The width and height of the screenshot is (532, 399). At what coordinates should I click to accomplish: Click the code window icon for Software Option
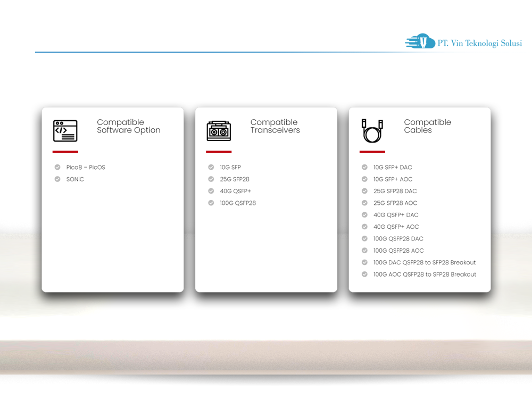pyautogui.click(x=65, y=131)
